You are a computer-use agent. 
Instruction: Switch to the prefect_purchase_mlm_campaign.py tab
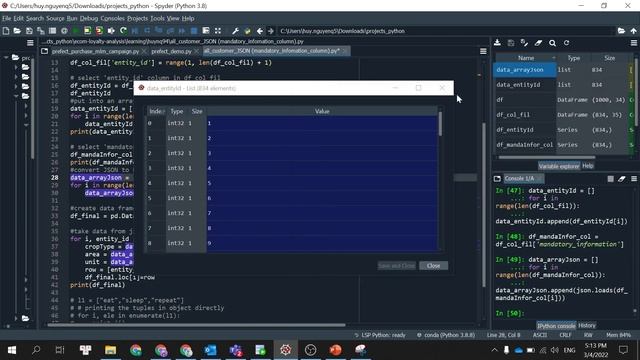pyautogui.click(x=95, y=51)
